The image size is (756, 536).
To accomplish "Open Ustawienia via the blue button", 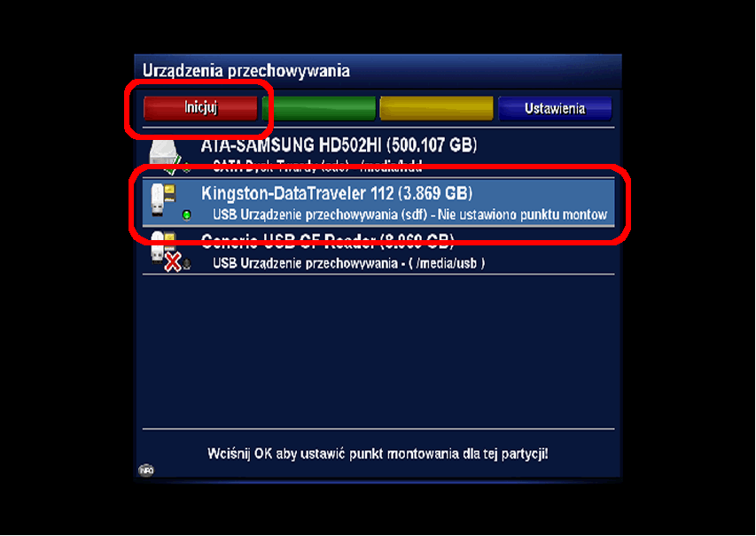I will coord(555,108).
